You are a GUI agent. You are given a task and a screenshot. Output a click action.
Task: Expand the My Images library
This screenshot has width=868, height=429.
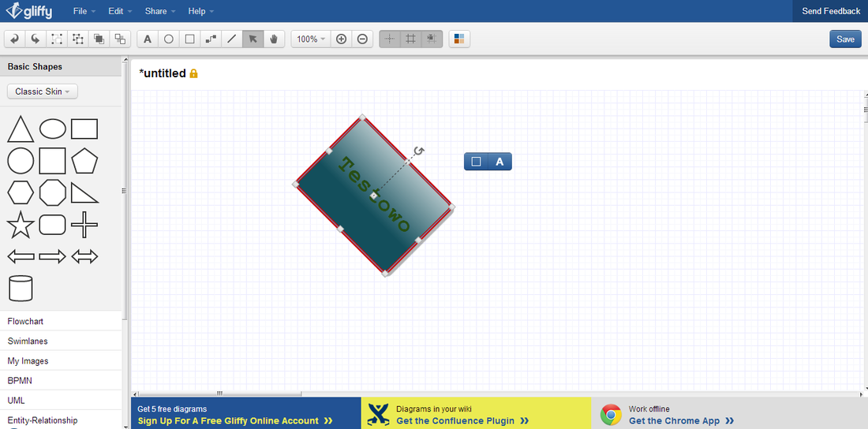click(x=61, y=361)
